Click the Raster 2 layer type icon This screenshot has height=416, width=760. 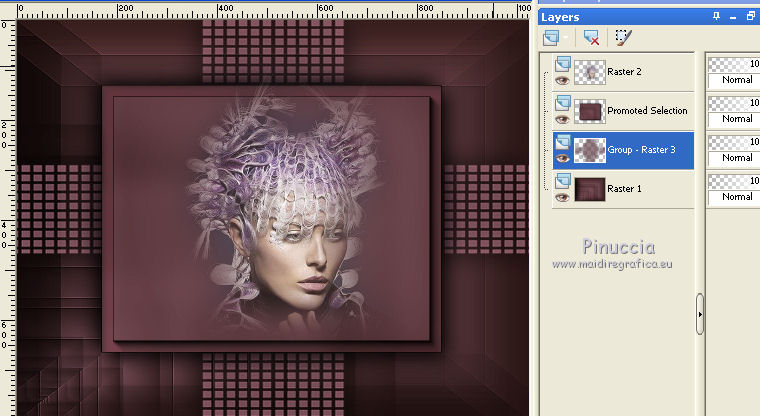pyautogui.click(x=563, y=64)
